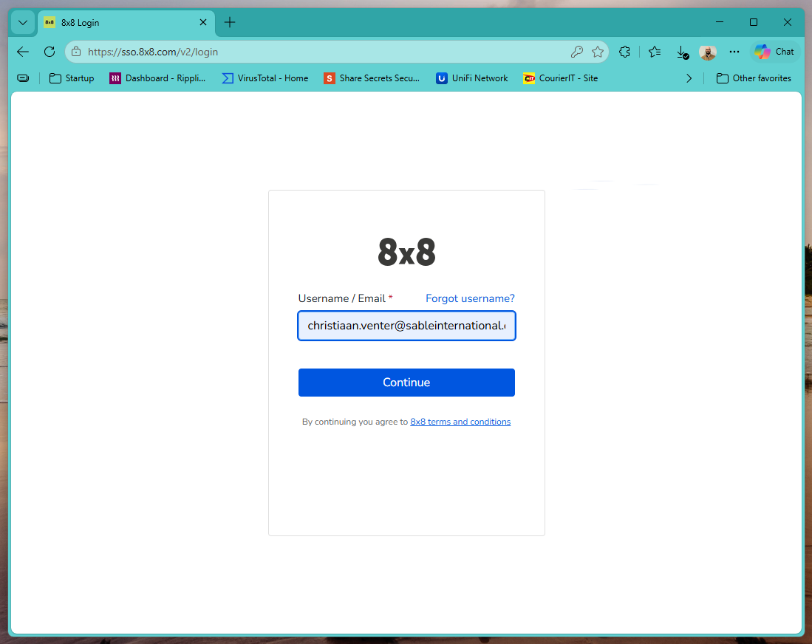Focus the Username / Email field
Screen dimensions: 812x644
(406, 326)
